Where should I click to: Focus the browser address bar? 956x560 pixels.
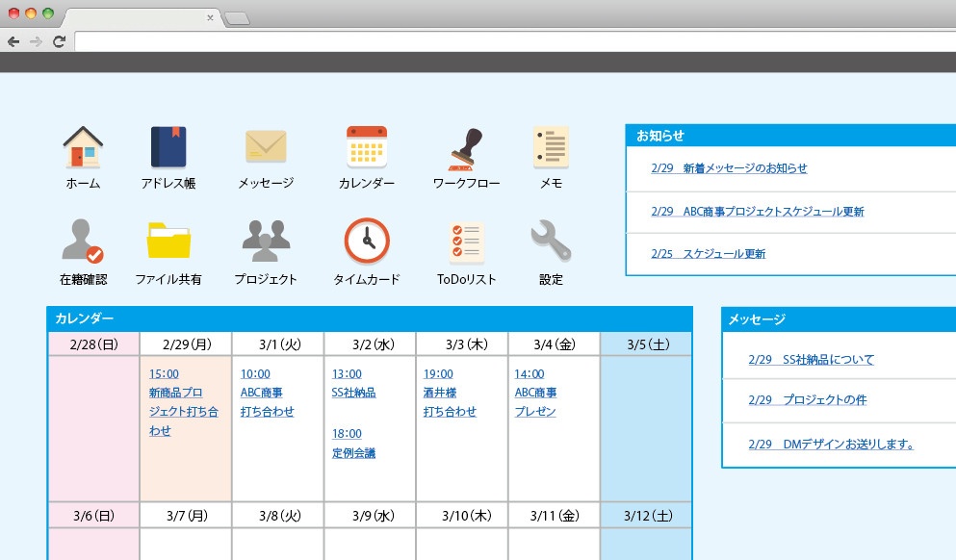pyautogui.click(x=515, y=41)
